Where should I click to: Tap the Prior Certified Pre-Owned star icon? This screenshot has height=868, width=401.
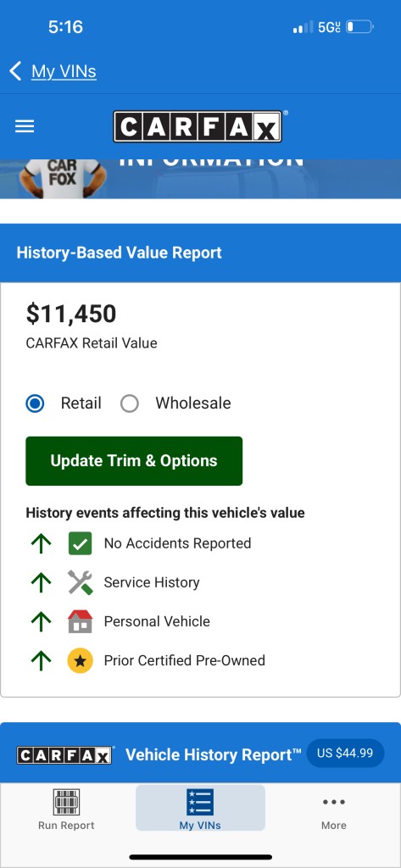pyautogui.click(x=81, y=660)
